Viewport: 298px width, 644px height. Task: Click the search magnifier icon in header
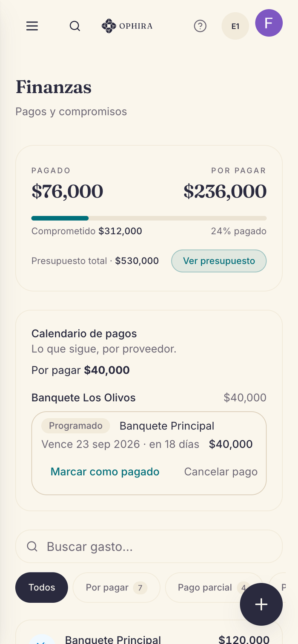point(75,26)
